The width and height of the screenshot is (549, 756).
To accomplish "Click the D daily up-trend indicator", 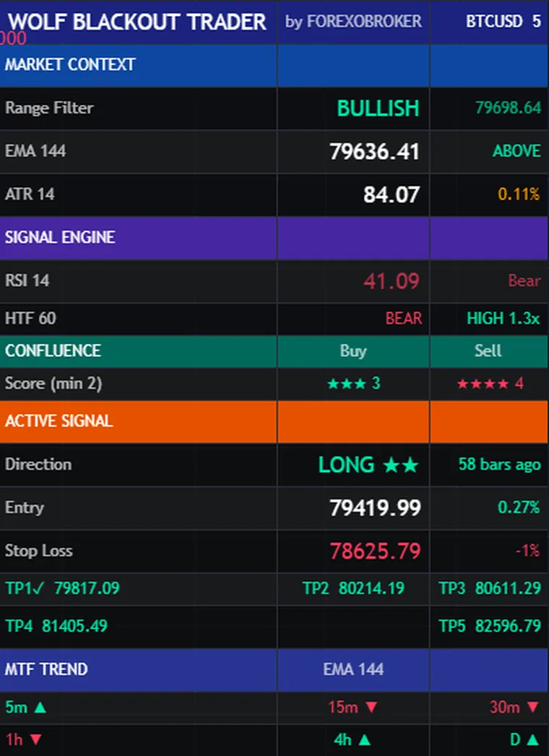I will pyautogui.click(x=524, y=739).
